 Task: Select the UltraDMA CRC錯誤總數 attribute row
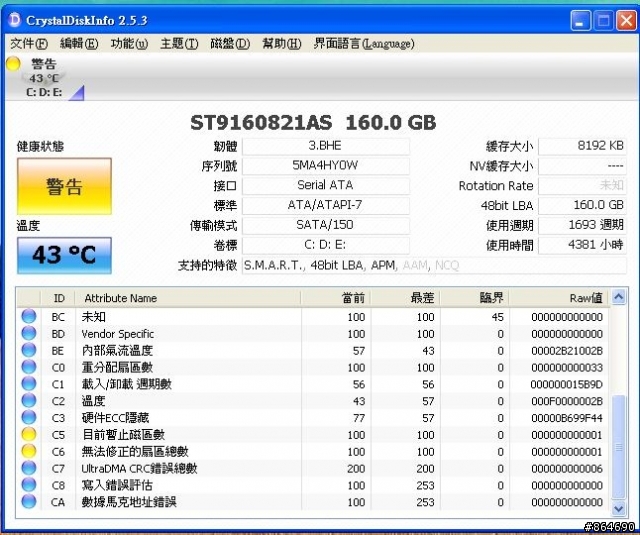point(313,468)
